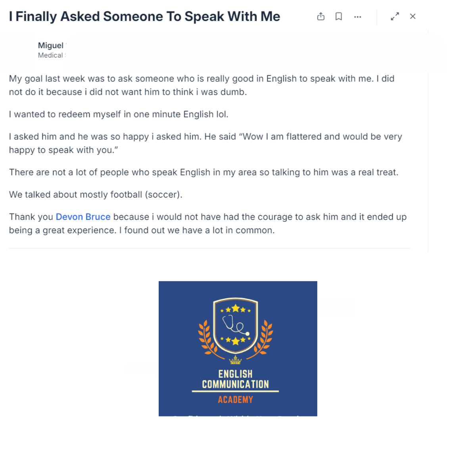Click the post title heading

144,17
